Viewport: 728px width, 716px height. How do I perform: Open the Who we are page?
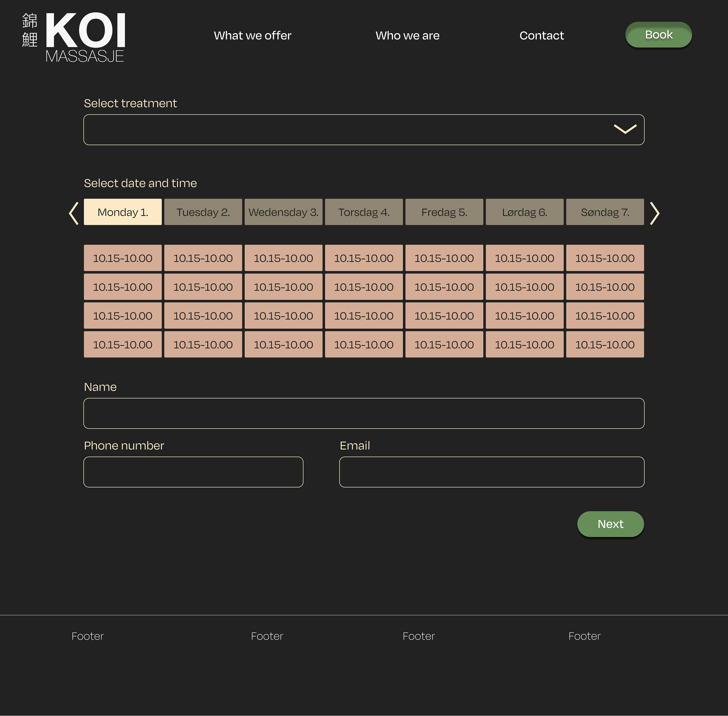(408, 35)
